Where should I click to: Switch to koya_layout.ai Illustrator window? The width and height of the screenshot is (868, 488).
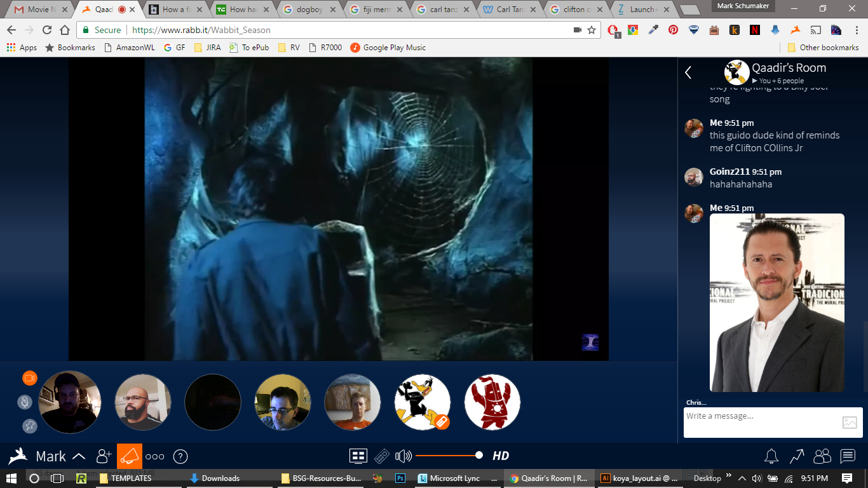(639, 478)
